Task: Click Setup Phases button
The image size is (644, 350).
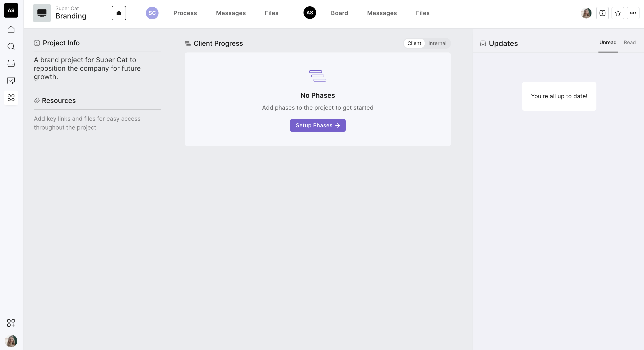Action: tap(317, 125)
